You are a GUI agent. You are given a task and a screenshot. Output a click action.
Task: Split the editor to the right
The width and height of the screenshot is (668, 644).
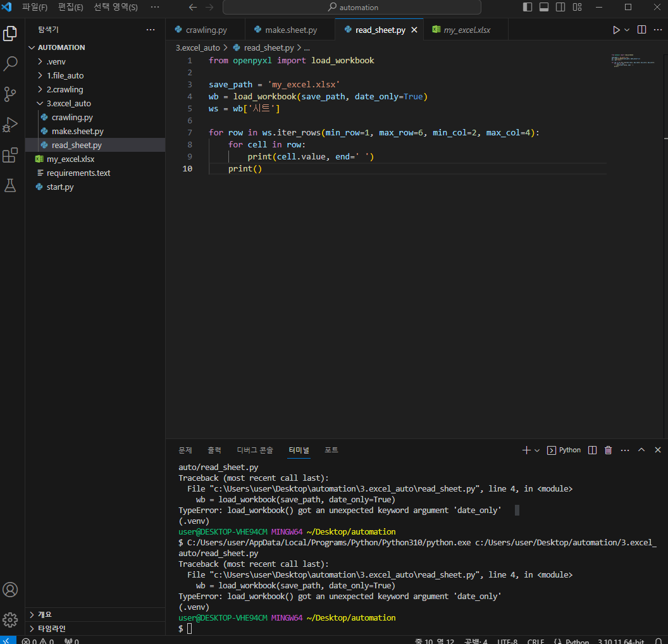[641, 30]
